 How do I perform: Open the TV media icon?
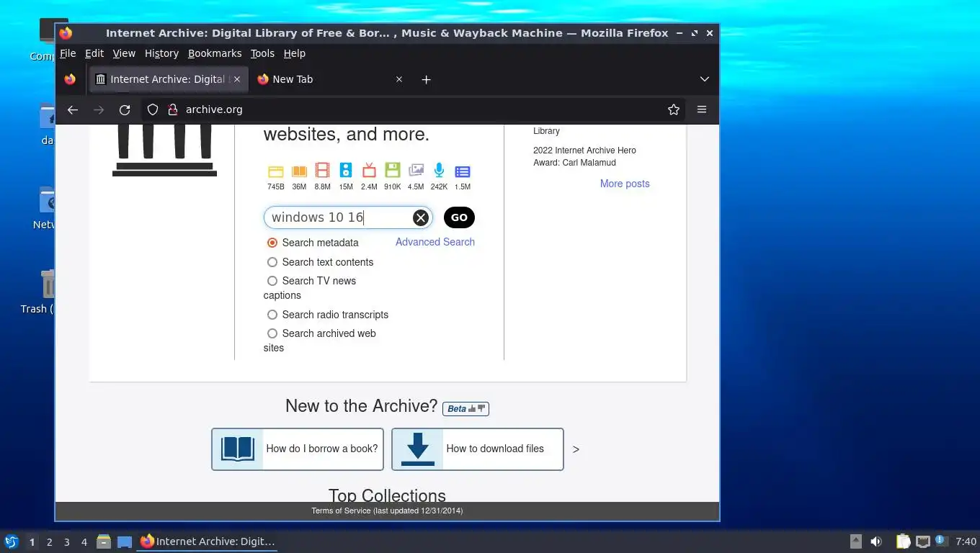(x=369, y=171)
